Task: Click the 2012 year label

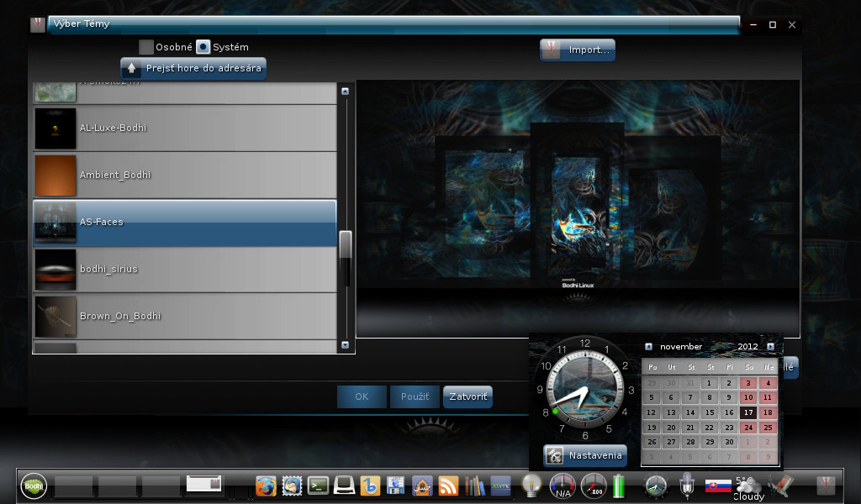Action: (x=747, y=347)
